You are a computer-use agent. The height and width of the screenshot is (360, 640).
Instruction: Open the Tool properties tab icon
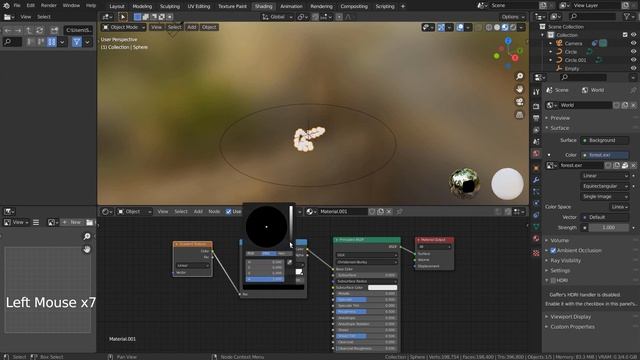pos(536,92)
